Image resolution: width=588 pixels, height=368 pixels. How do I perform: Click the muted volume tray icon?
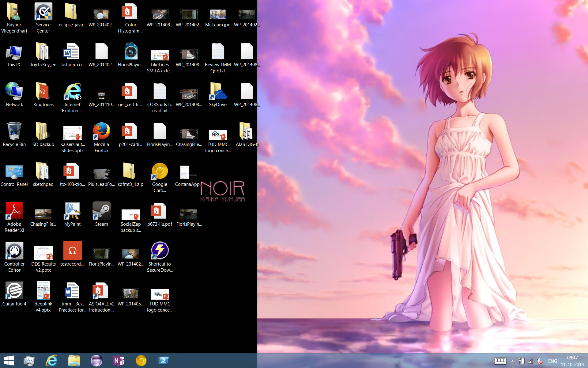pyautogui.click(x=540, y=361)
